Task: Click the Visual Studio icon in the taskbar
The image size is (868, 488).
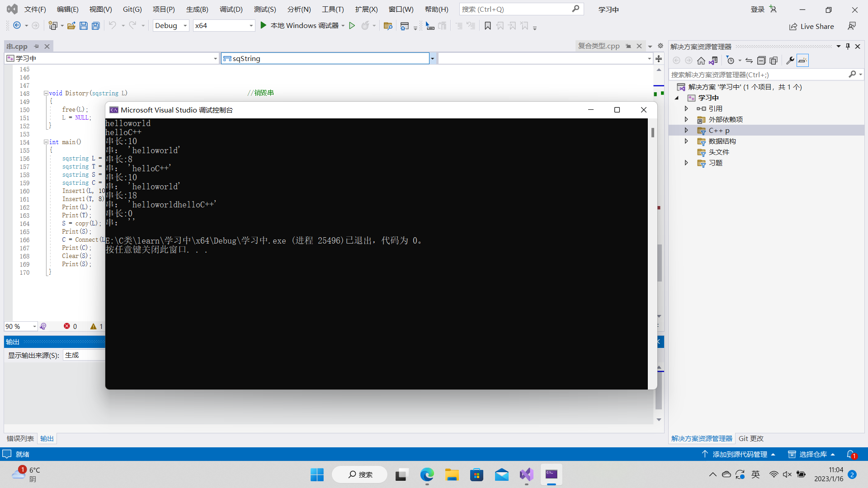Action: click(x=526, y=474)
